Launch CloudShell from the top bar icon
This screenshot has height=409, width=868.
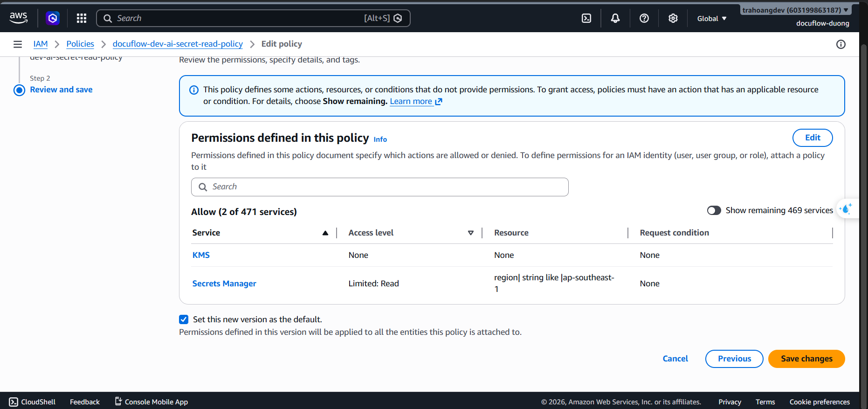[x=586, y=18]
